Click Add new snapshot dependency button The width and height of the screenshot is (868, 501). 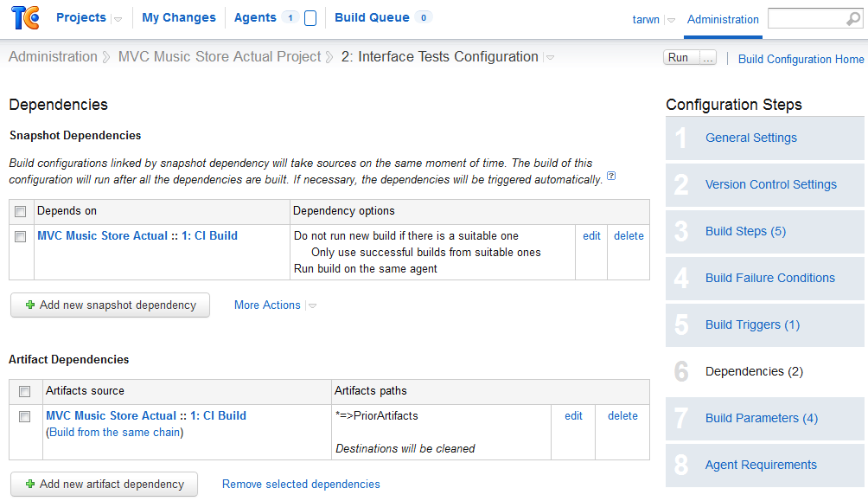coord(110,305)
